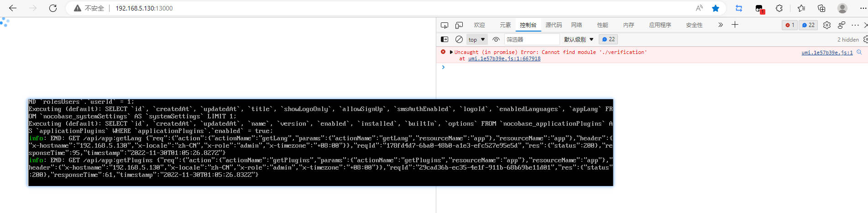This screenshot has height=213, width=868.
Task: Click the 2 hidden messages label
Action: tap(848, 40)
